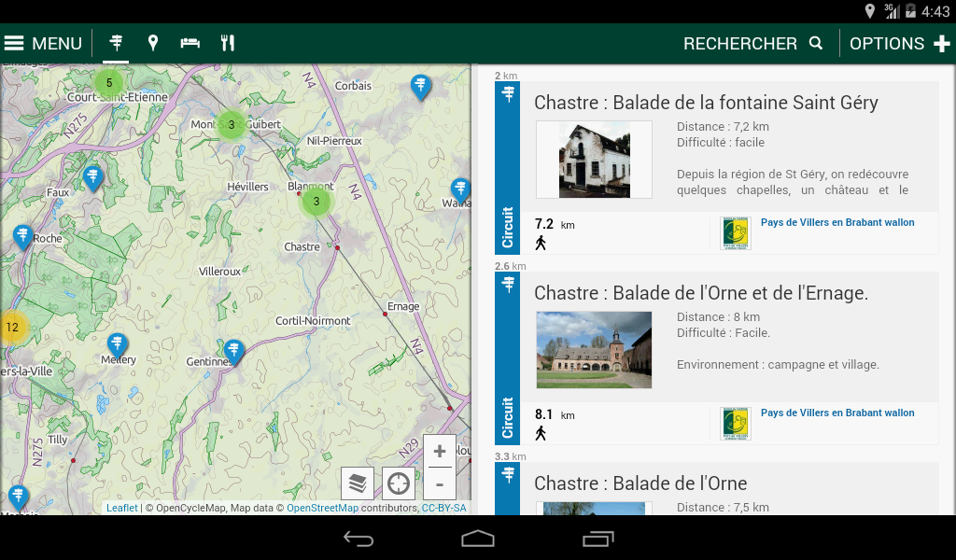Click blue Circuit strip of Orne et Ernage card

coord(507,358)
